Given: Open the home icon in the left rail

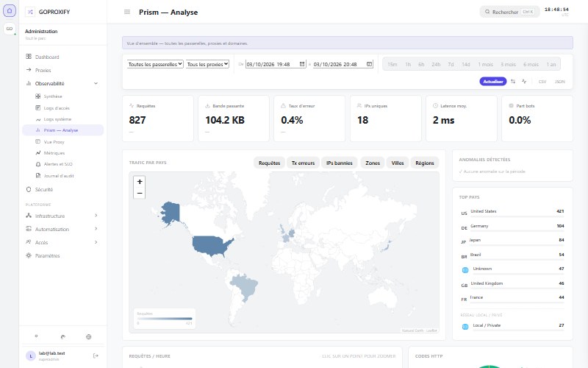Looking at the screenshot, I should (x=10, y=10).
